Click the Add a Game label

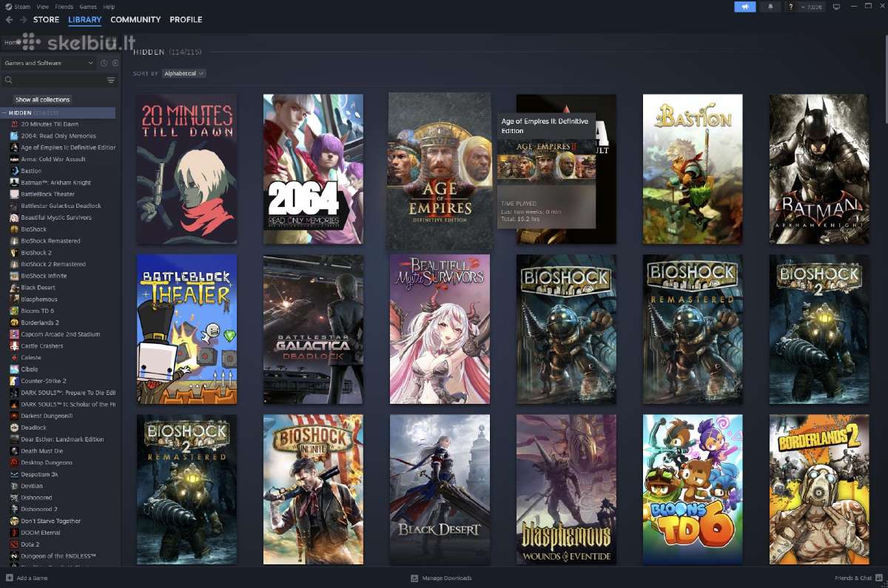point(32,578)
